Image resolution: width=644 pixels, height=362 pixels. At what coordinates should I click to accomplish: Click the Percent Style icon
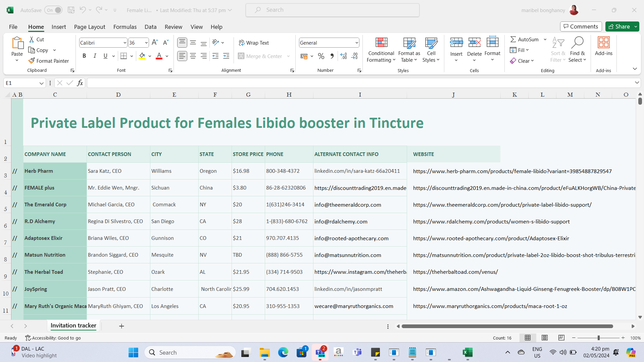(x=321, y=56)
